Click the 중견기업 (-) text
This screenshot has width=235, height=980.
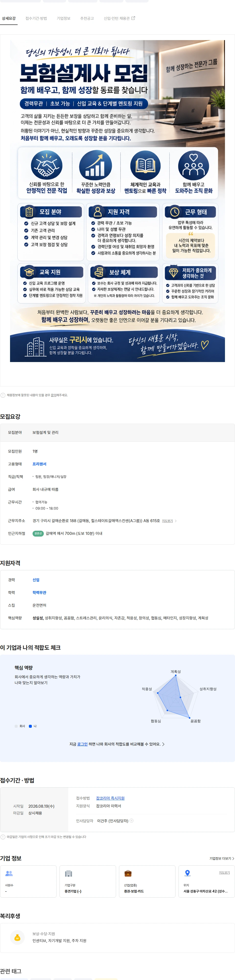pos(73,891)
